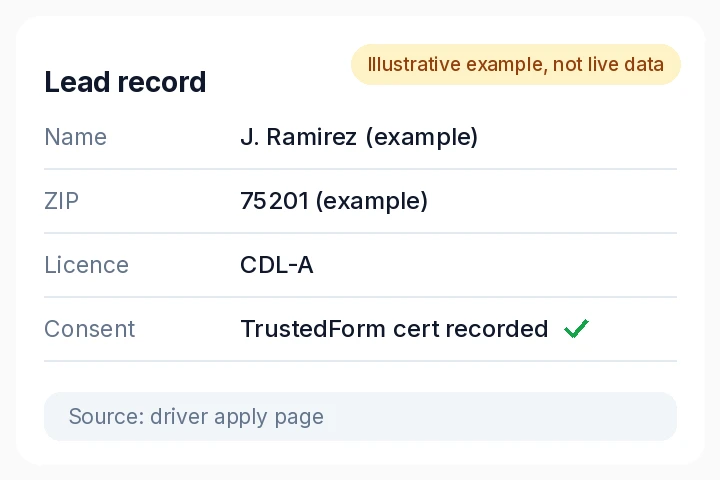Click the 'Name' field label
The image size is (720, 480).
76,137
